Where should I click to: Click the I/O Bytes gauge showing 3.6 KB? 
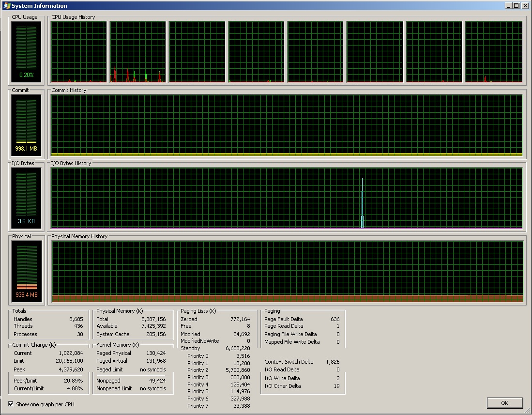tap(26, 198)
